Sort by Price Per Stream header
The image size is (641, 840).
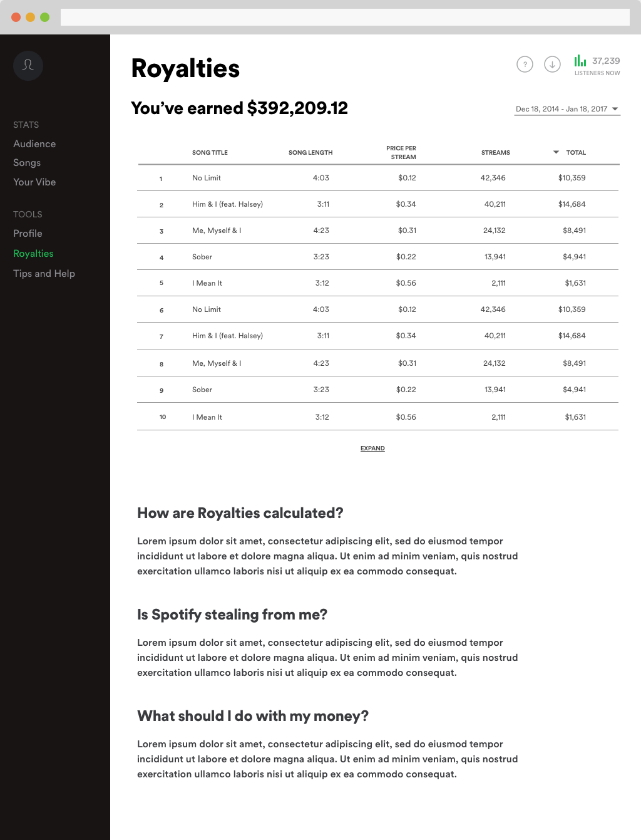pyautogui.click(x=401, y=153)
